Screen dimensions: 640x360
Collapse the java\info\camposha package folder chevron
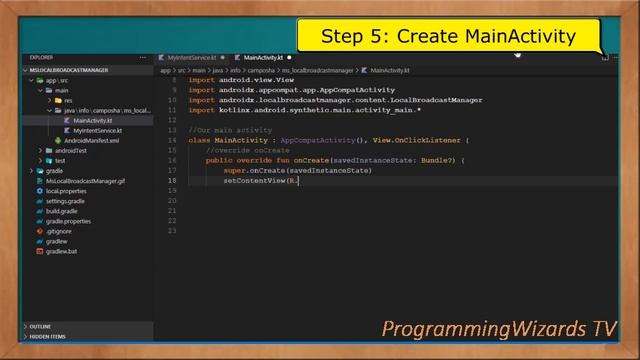(x=49, y=111)
